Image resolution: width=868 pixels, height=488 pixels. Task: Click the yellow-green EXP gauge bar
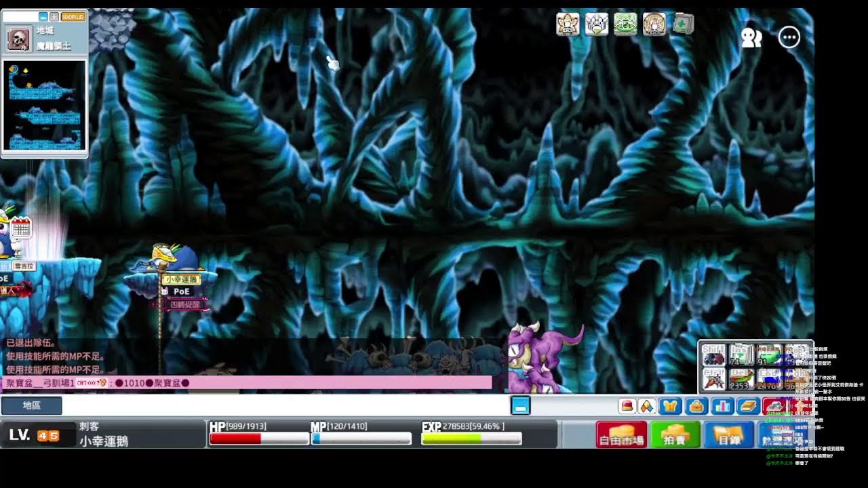point(471,439)
